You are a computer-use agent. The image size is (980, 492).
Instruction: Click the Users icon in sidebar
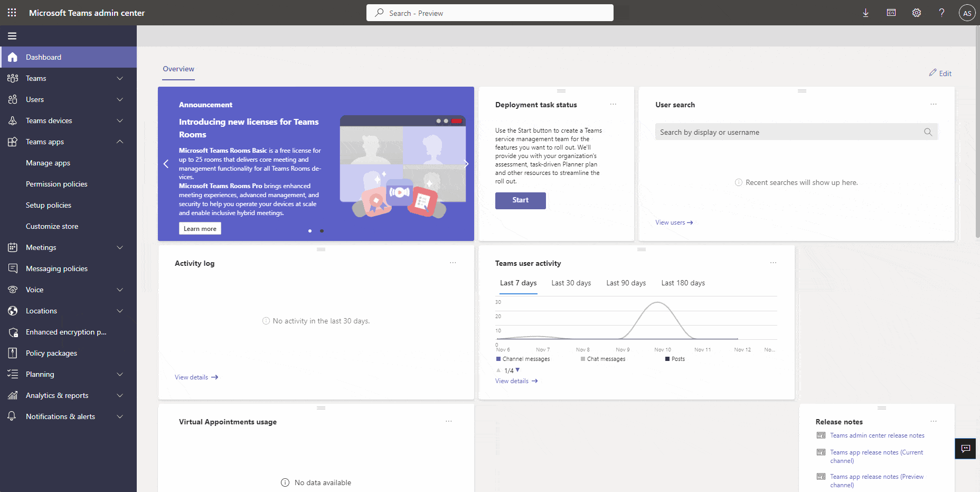13,99
